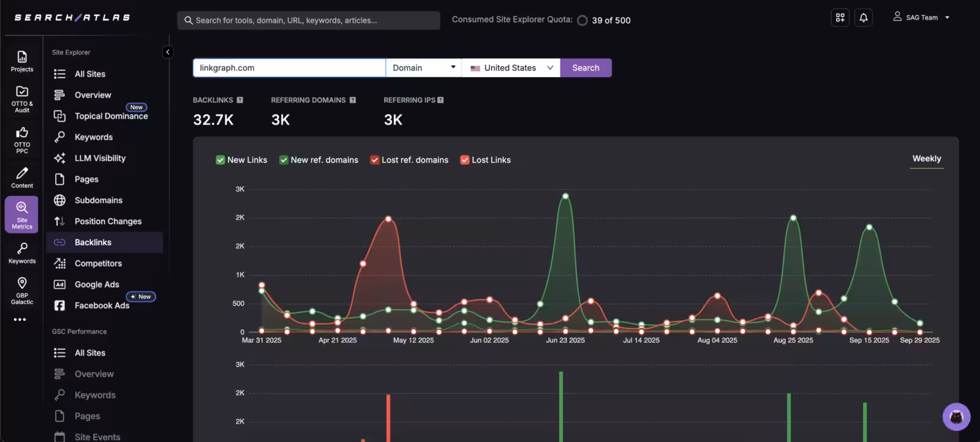Open OTTO & Audit section
Viewport: 980px width, 442px height.
(22, 98)
